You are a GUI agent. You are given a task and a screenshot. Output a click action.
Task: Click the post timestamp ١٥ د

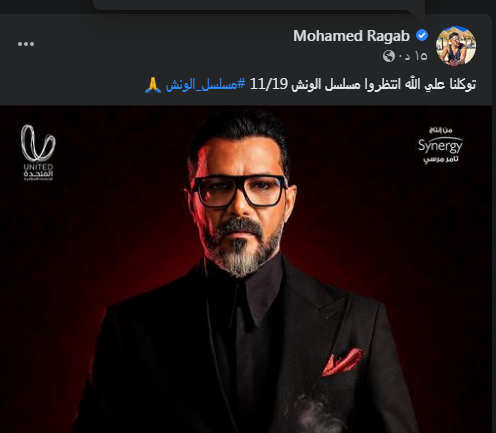click(x=413, y=56)
